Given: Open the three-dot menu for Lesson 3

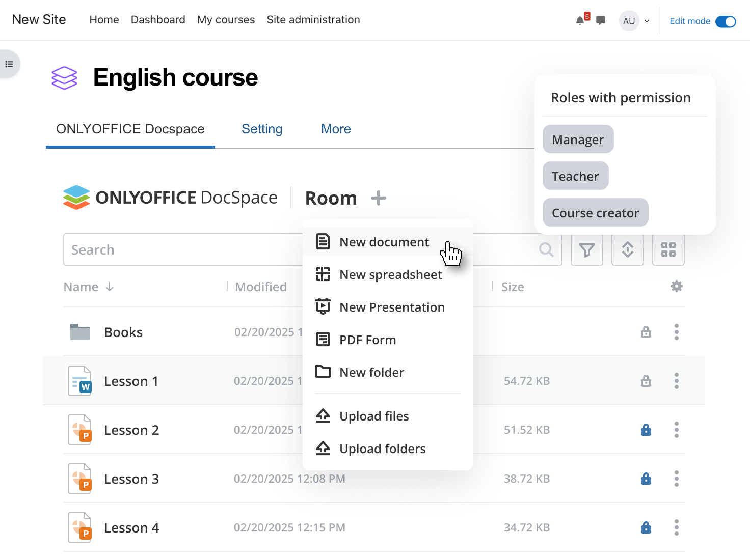Looking at the screenshot, I should click(x=677, y=479).
